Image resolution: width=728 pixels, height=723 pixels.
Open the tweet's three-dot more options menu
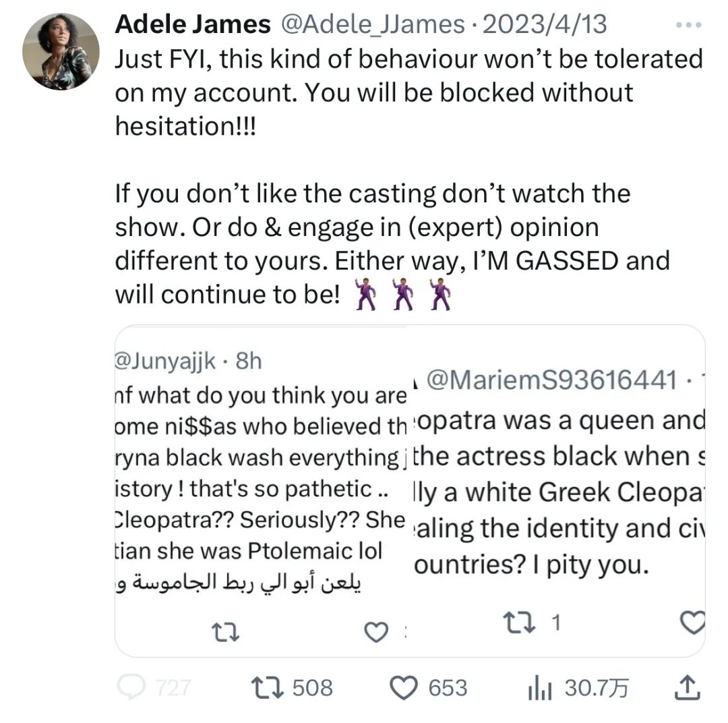[688, 25]
